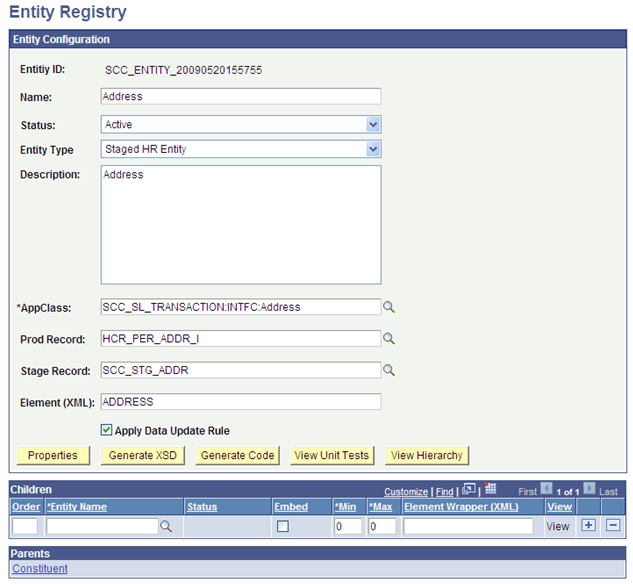
Task: View all rows in new window icon
Action: click(469, 490)
